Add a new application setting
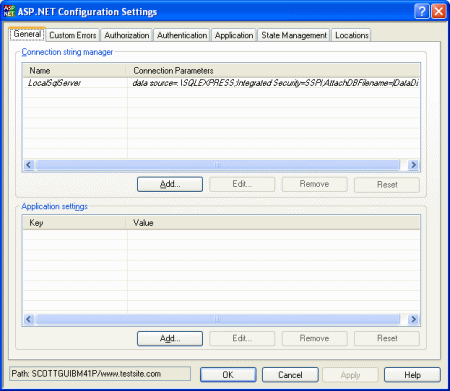The image size is (450, 391). tap(170, 338)
